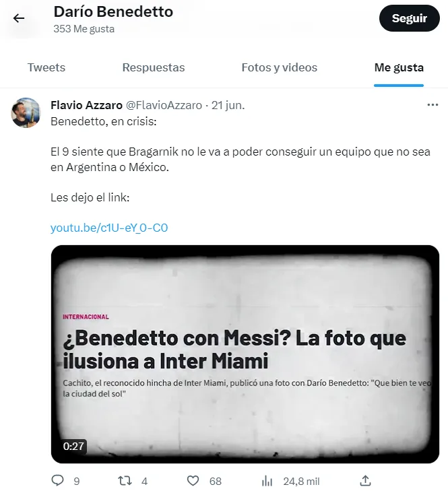Click the @FlavioAzzaro handle
This screenshot has height=491, width=448.
click(164, 105)
